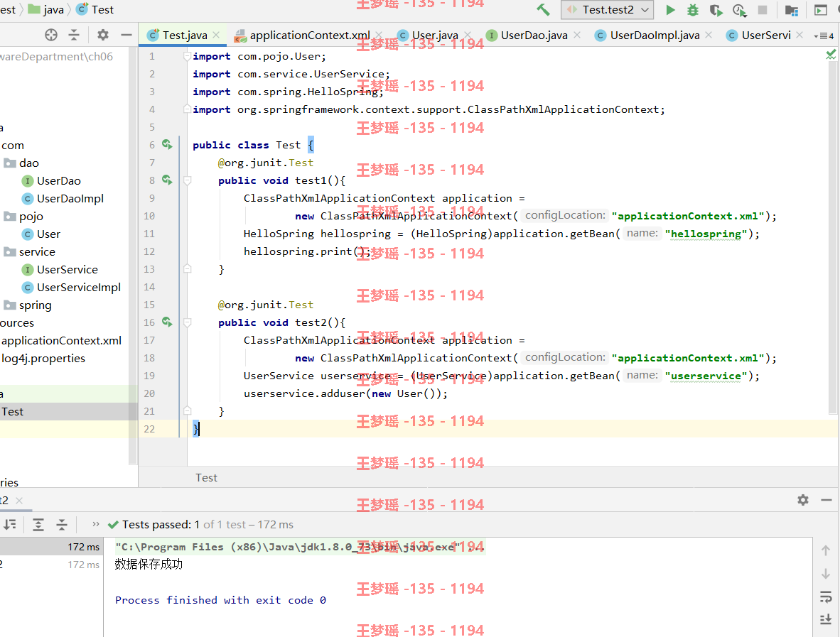Show hidden tabs list dropdown
The height and width of the screenshot is (637, 840).
click(x=824, y=36)
